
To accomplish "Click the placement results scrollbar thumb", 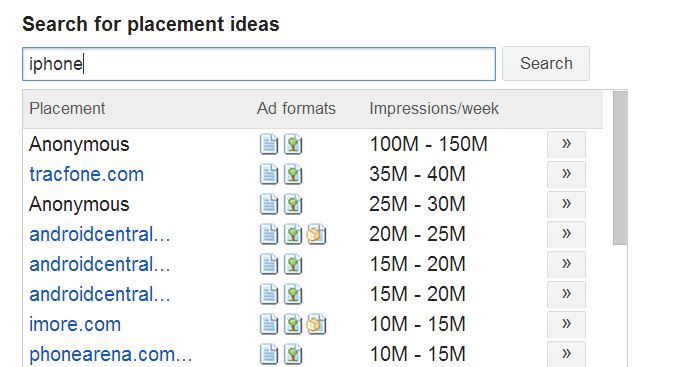I will tap(620, 168).
